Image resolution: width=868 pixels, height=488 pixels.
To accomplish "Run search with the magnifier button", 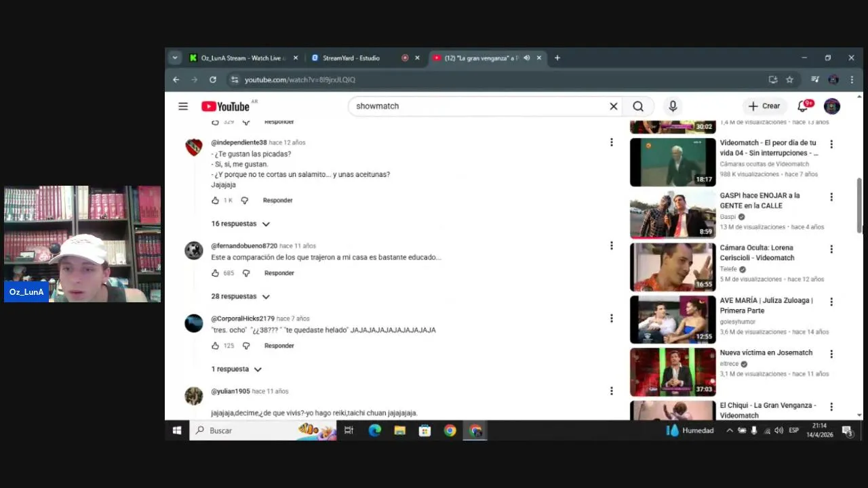I will pyautogui.click(x=638, y=106).
